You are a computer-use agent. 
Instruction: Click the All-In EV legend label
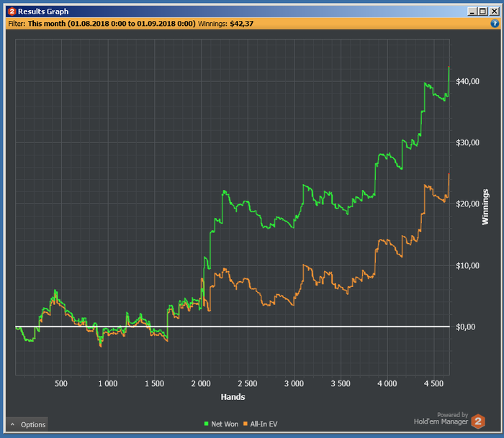point(264,424)
